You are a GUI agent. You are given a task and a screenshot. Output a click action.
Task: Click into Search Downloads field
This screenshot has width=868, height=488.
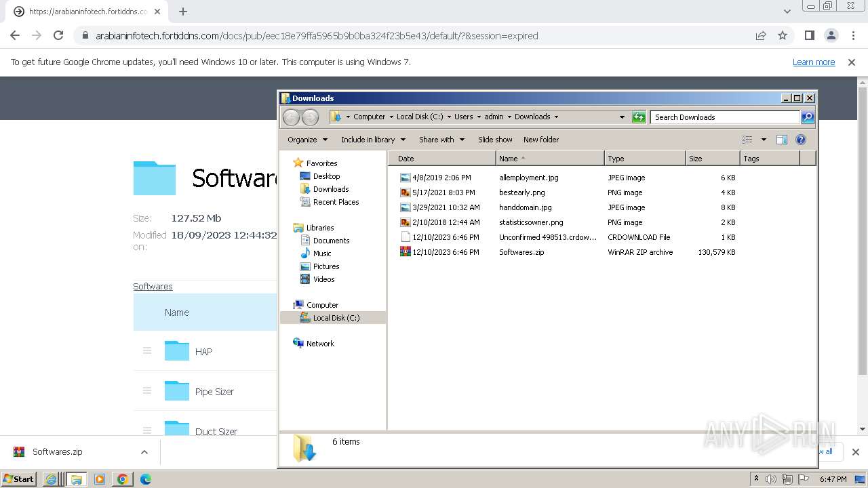click(725, 117)
